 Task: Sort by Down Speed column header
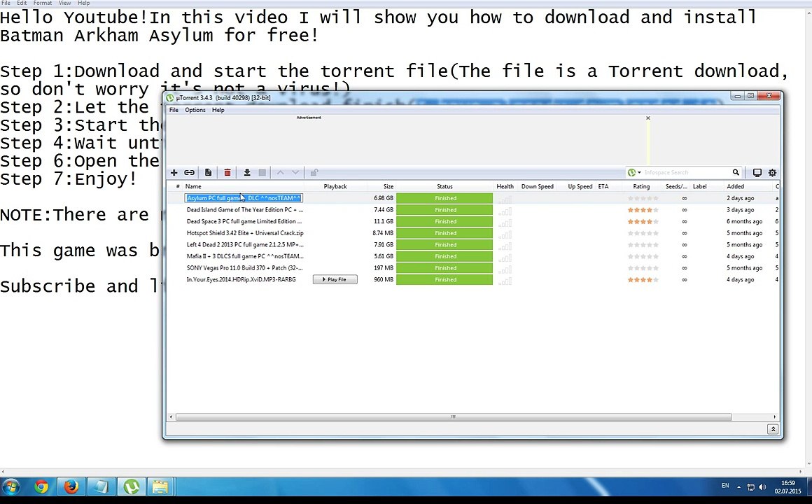[538, 186]
